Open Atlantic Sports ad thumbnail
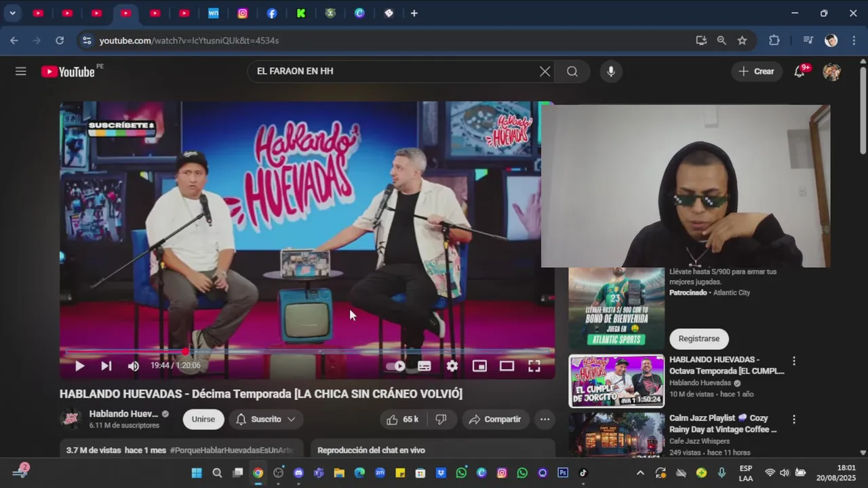The image size is (868, 488). pyautogui.click(x=616, y=308)
